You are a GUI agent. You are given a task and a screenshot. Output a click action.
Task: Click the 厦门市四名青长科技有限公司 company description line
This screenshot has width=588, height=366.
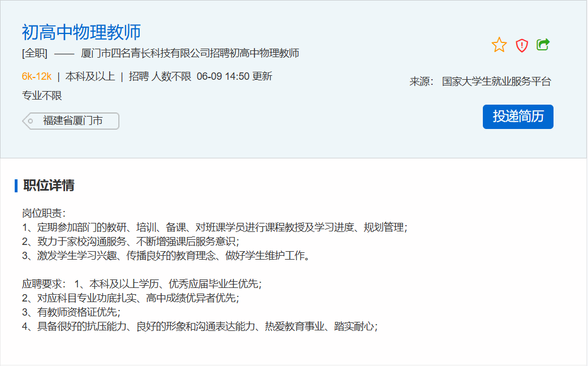coord(190,54)
